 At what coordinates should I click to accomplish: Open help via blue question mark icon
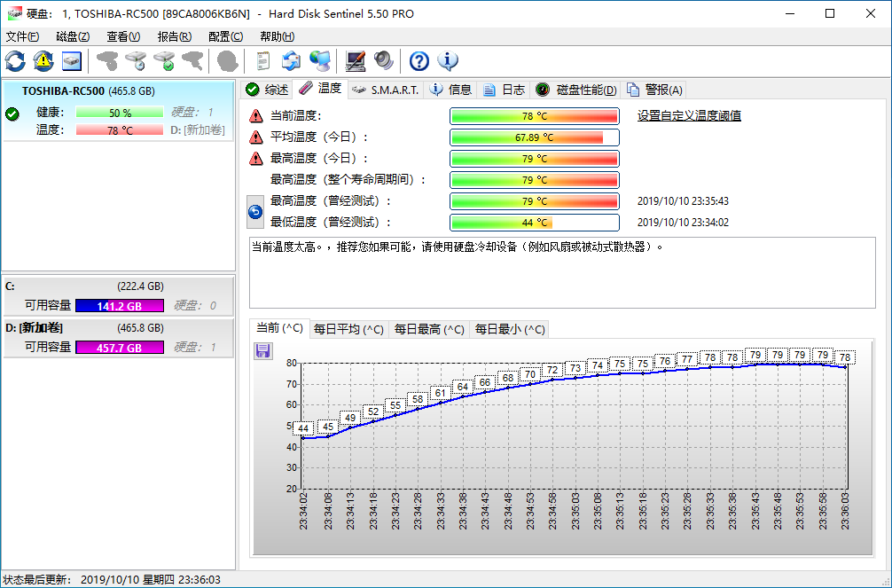419,61
